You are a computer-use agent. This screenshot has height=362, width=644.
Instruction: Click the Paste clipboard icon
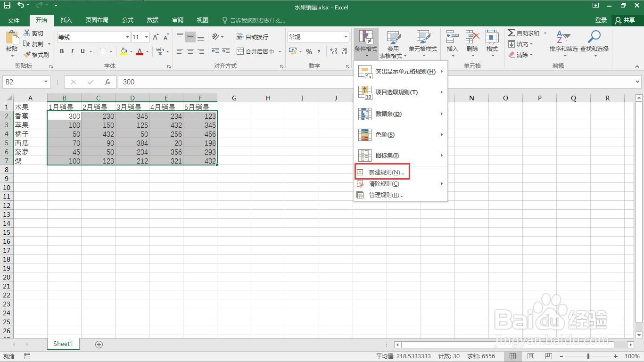coord(12,38)
